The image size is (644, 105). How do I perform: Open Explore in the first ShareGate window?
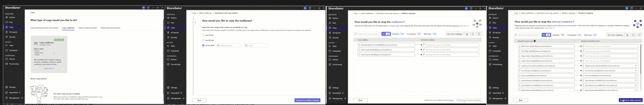coord(12,17)
